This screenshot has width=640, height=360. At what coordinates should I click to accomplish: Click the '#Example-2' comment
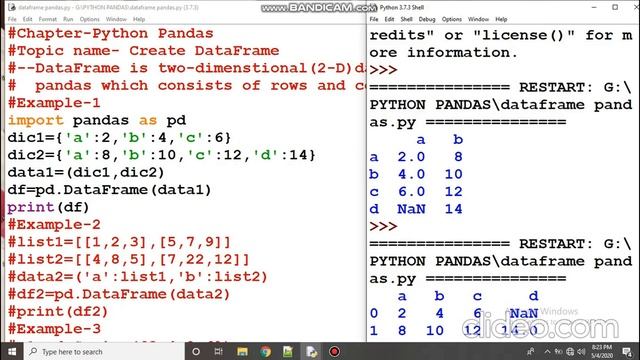coord(54,224)
